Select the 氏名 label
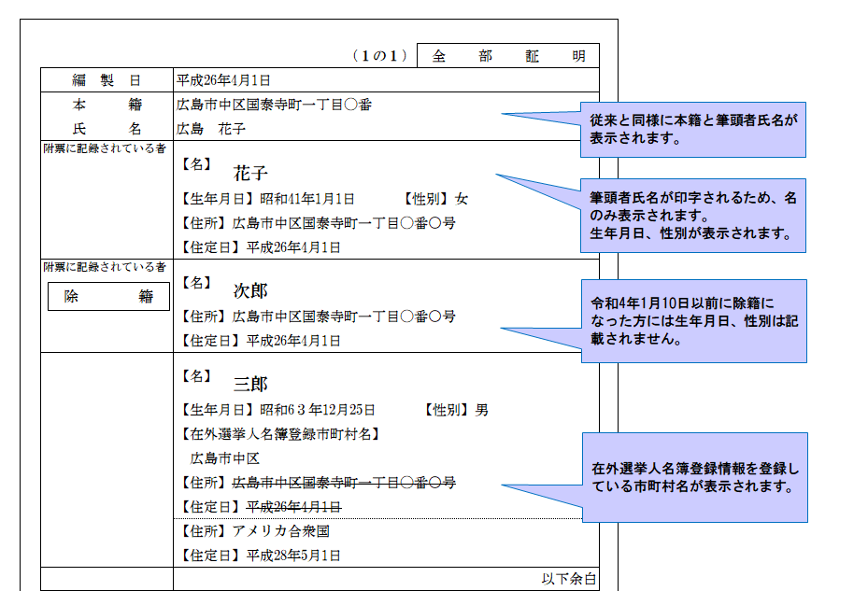Screen dimensions: 868x591 tap(107, 129)
